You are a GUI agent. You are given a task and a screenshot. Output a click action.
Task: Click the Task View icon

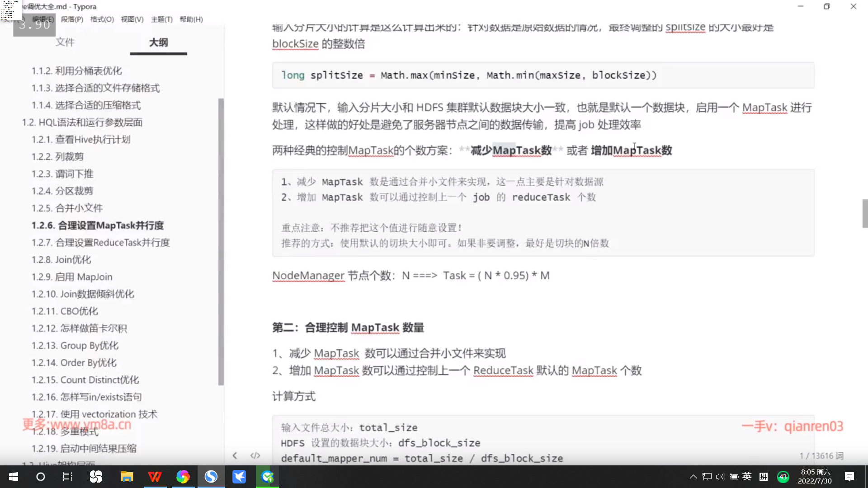tap(68, 477)
